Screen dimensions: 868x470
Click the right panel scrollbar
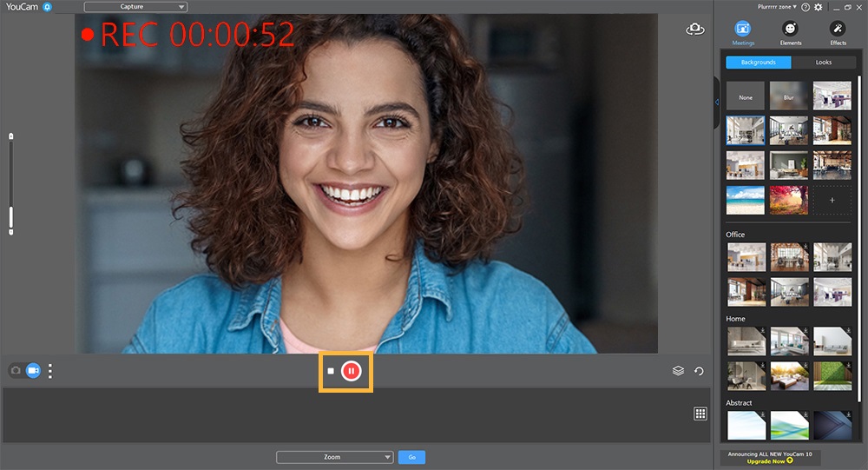[x=859, y=238]
